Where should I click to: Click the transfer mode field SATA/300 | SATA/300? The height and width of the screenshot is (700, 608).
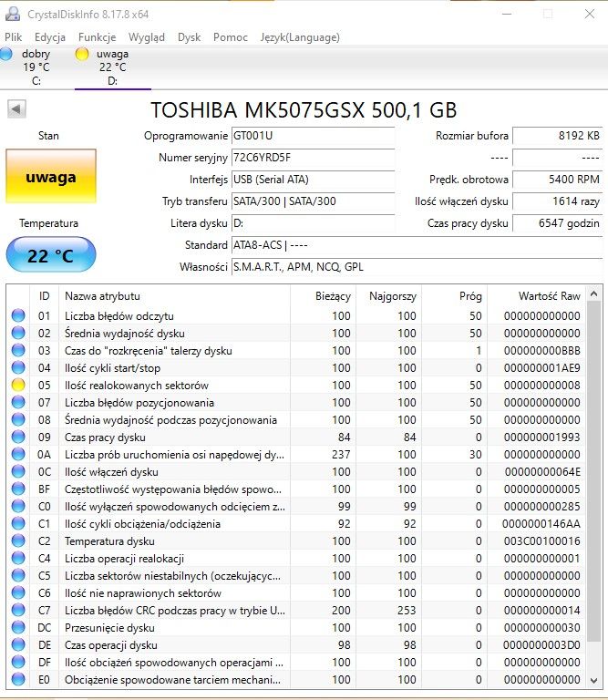point(313,201)
